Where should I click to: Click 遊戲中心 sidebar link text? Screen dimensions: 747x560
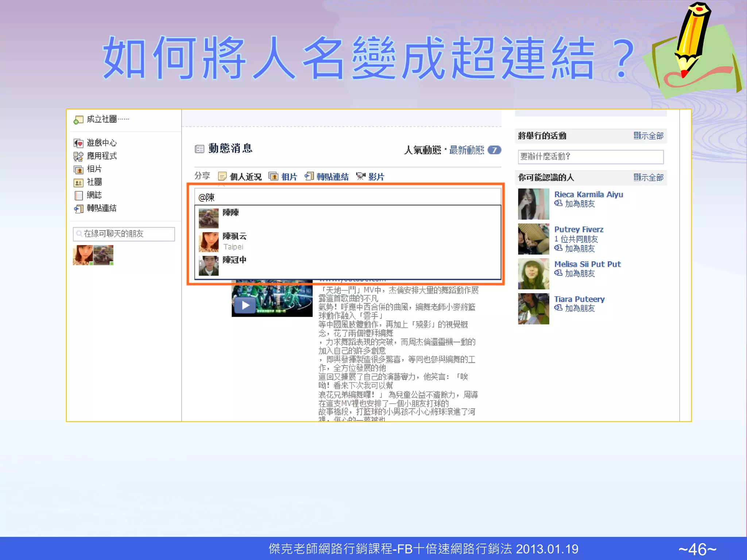[x=102, y=143]
